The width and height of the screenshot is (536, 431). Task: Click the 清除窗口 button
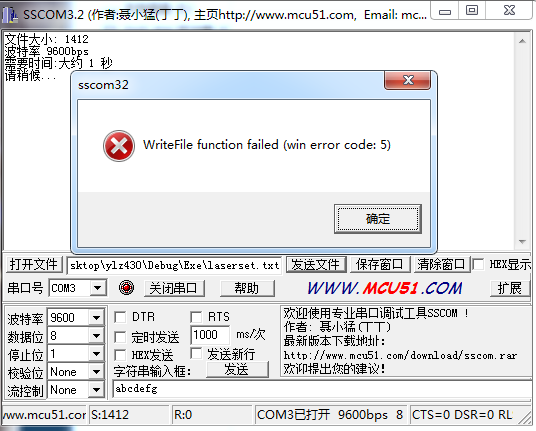tap(441, 264)
